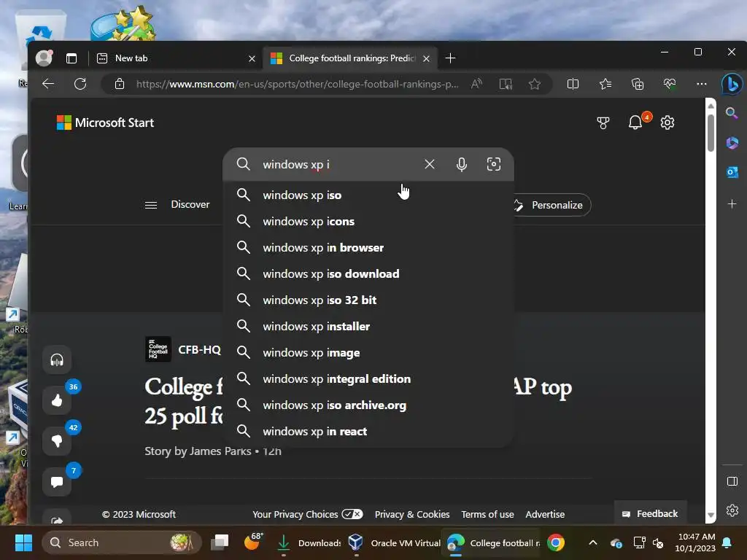Choose suggestion windows xp integral edition

click(x=368, y=379)
